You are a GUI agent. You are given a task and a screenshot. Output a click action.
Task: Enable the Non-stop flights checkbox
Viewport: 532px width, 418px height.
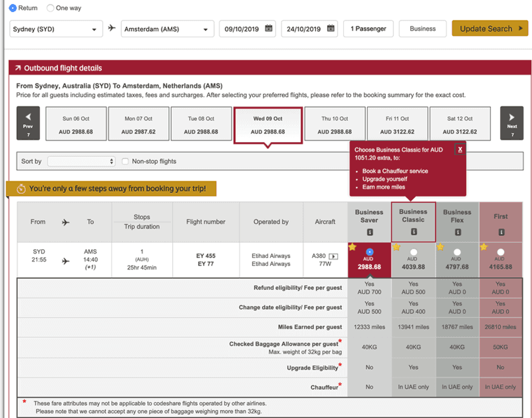(x=125, y=161)
